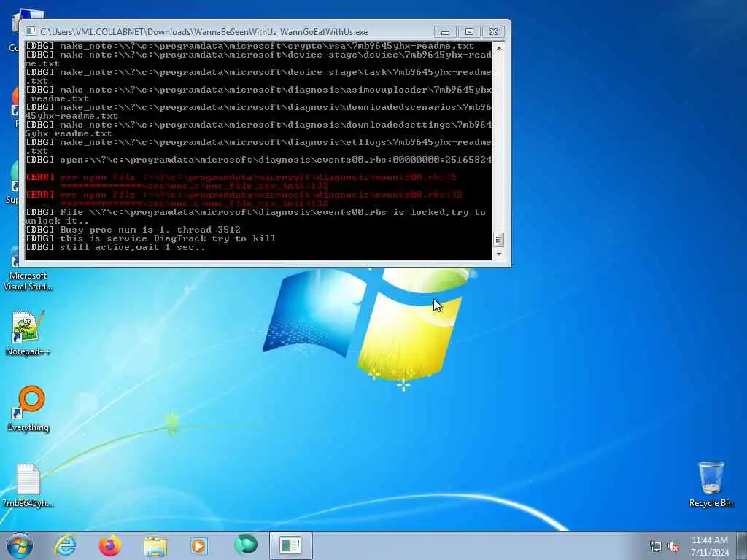This screenshot has width=747, height=560.
Task: Open Windows Media Player from the taskbar
Action: (x=199, y=545)
